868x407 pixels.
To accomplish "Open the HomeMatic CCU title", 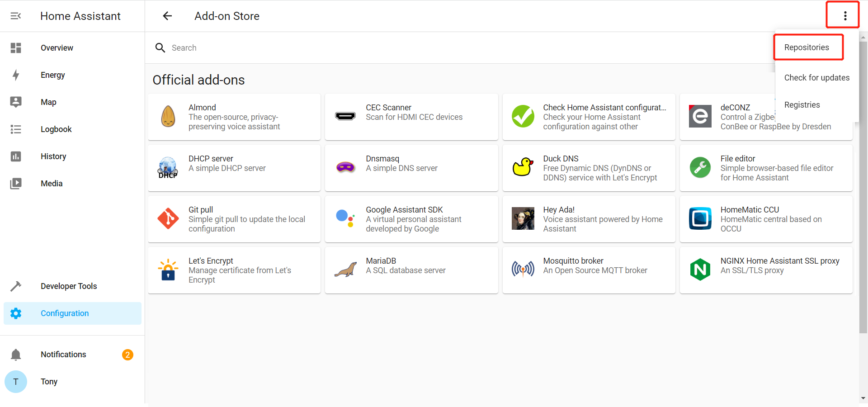I will [x=750, y=209].
